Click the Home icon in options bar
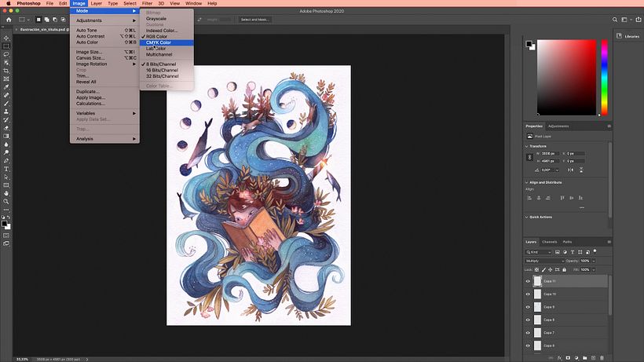 (x=9, y=20)
